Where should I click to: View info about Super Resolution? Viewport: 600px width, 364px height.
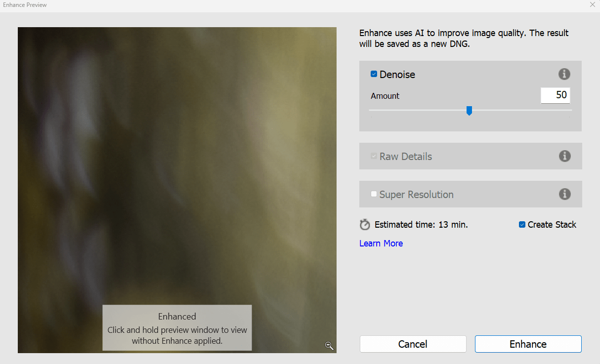tap(564, 194)
